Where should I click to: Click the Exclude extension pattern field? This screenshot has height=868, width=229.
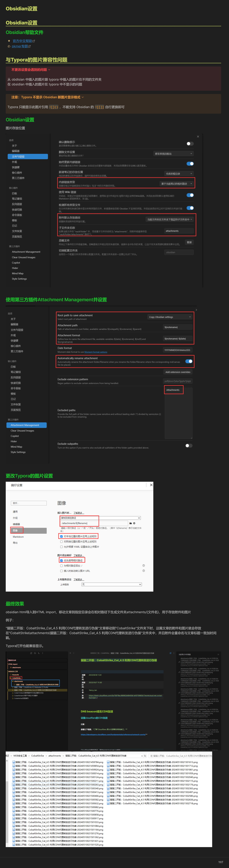click(x=178, y=381)
